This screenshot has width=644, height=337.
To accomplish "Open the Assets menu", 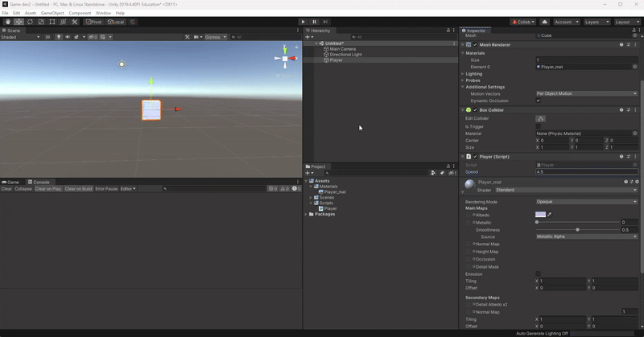I will click(x=31, y=13).
